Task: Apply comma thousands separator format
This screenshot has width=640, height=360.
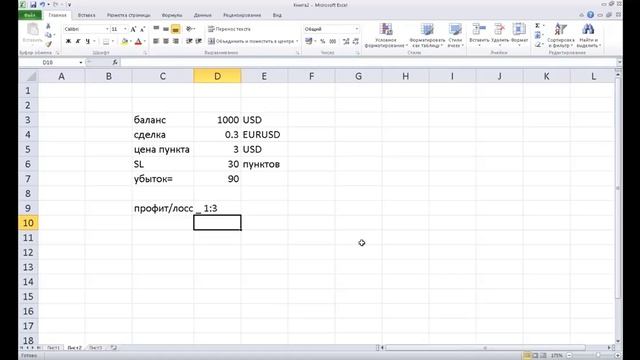Action: pyautogui.click(x=333, y=41)
